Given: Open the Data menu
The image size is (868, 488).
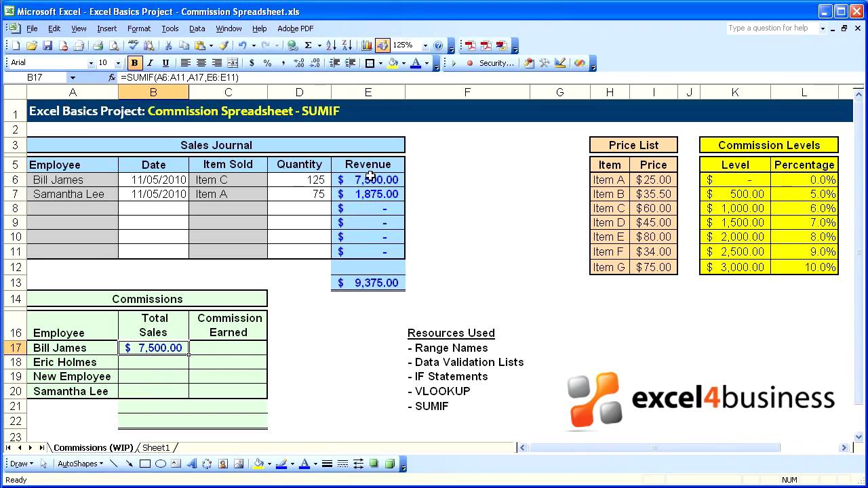Looking at the screenshot, I should (x=197, y=28).
